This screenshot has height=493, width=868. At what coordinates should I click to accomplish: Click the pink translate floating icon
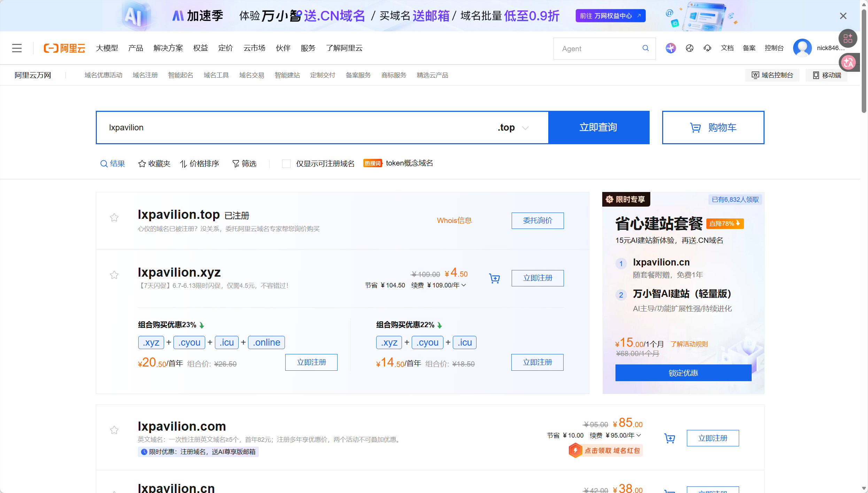(x=848, y=63)
